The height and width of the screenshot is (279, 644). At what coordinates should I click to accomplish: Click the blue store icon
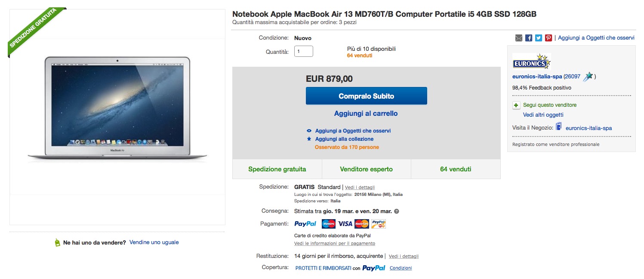[559, 127]
